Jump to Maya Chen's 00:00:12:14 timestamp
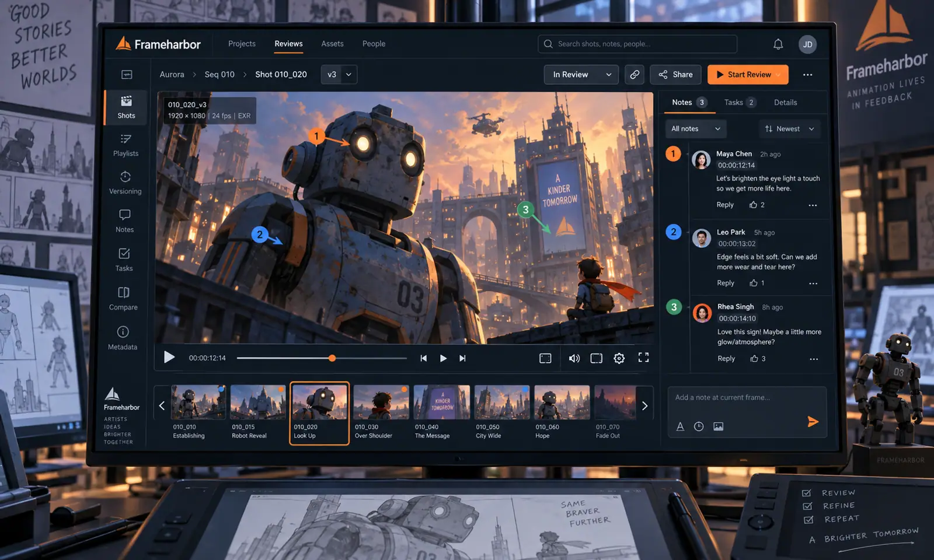Screen dimensions: 934x560 736,166
